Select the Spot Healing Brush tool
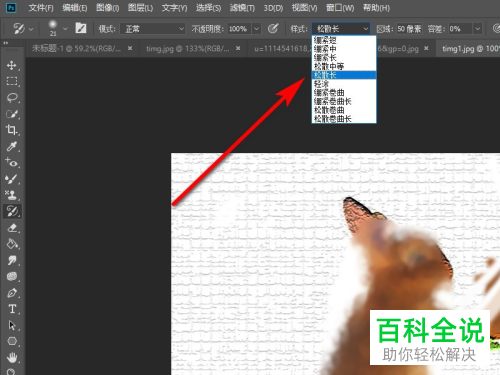Image resolution: width=500 pixels, height=375 pixels. click(x=12, y=163)
